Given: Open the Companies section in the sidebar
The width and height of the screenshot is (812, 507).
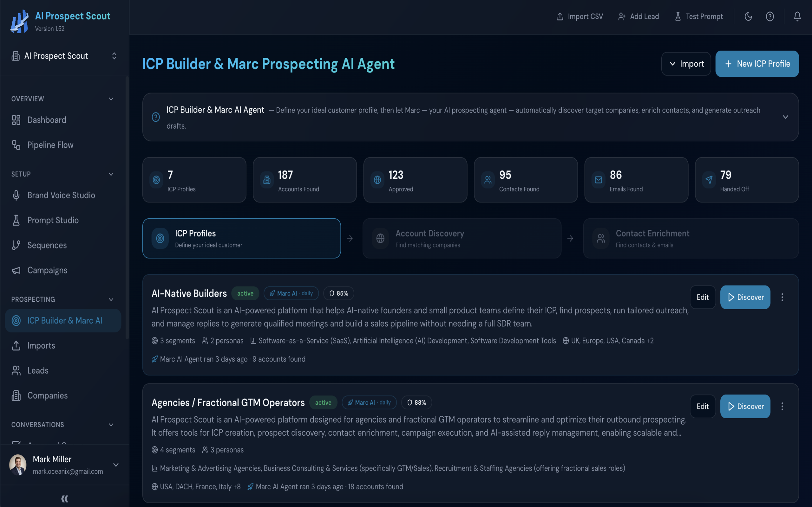Looking at the screenshot, I should pos(47,395).
